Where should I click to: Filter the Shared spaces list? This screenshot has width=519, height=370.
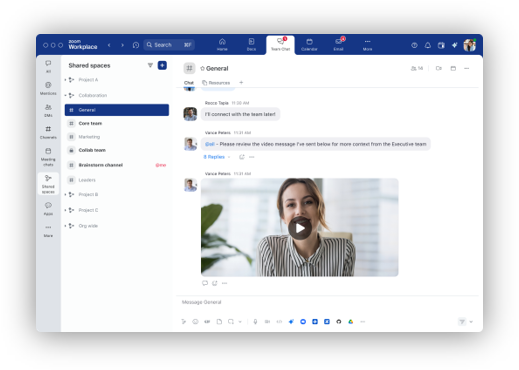tap(150, 65)
